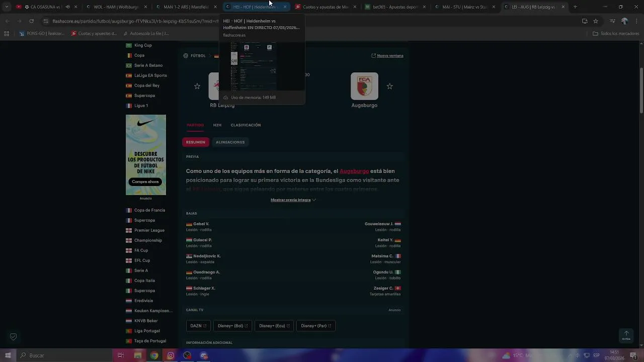Open Copa Italia league
The width and height of the screenshot is (644, 362).
[x=144, y=281]
